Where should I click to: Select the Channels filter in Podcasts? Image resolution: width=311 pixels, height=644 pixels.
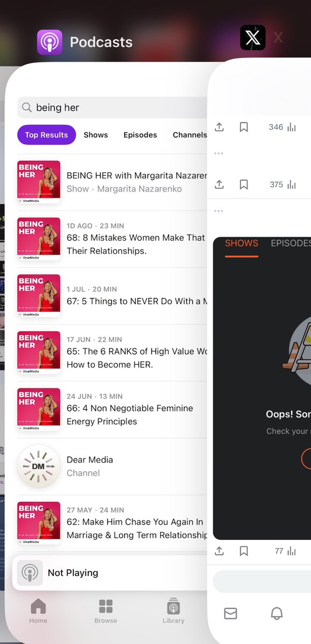click(190, 135)
